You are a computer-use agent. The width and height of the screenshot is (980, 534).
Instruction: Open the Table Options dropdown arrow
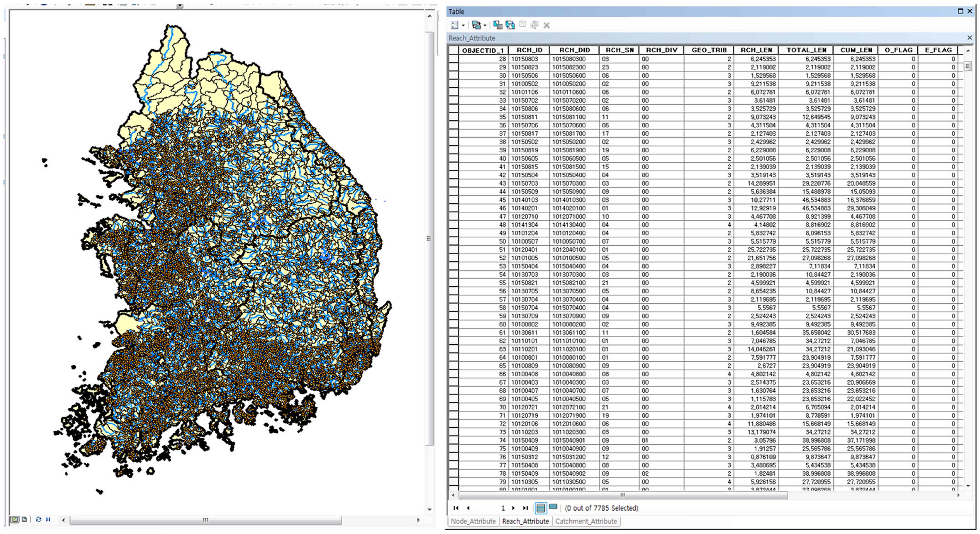pos(463,25)
